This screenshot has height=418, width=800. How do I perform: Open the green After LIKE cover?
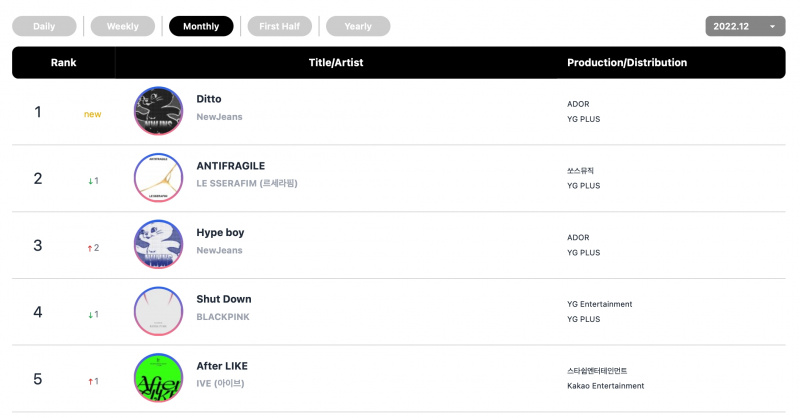pos(158,378)
